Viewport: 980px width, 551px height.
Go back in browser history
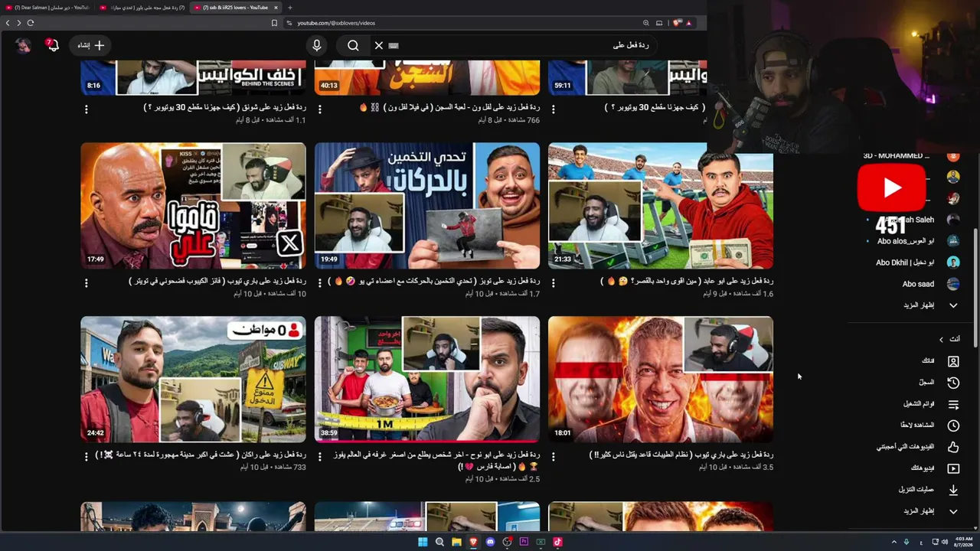point(8,23)
